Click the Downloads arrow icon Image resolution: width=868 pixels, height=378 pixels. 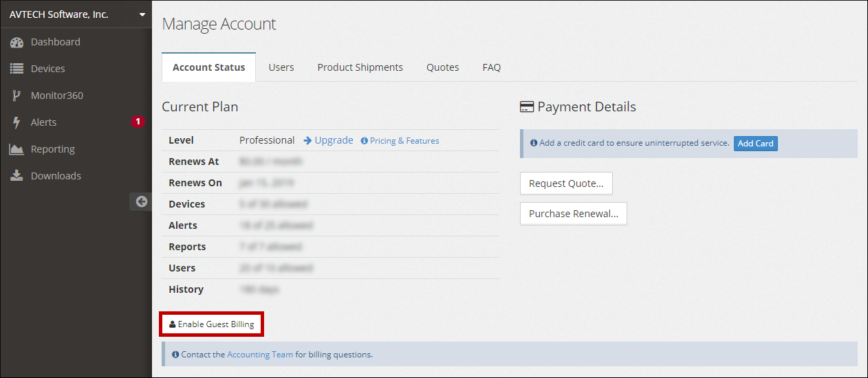[17, 176]
